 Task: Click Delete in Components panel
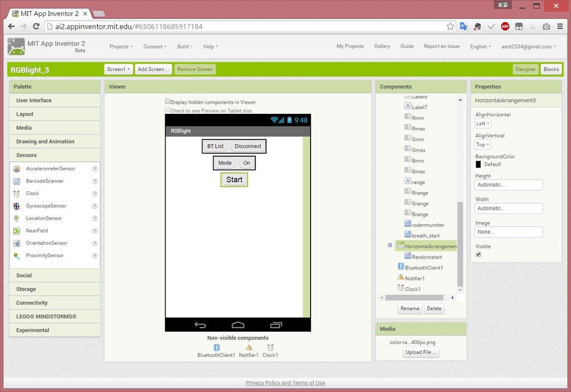tap(434, 308)
